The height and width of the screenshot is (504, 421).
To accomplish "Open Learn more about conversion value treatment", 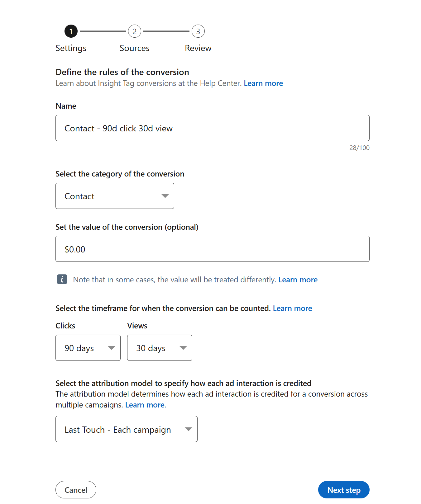I will [x=298, y=280].
